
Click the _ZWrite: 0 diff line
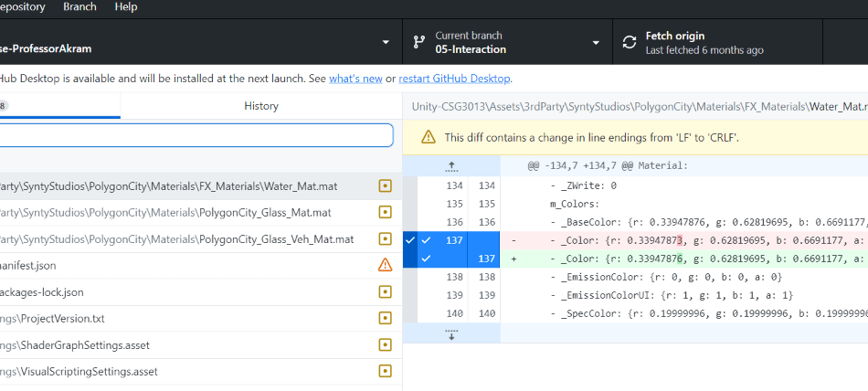pos(684,185)
